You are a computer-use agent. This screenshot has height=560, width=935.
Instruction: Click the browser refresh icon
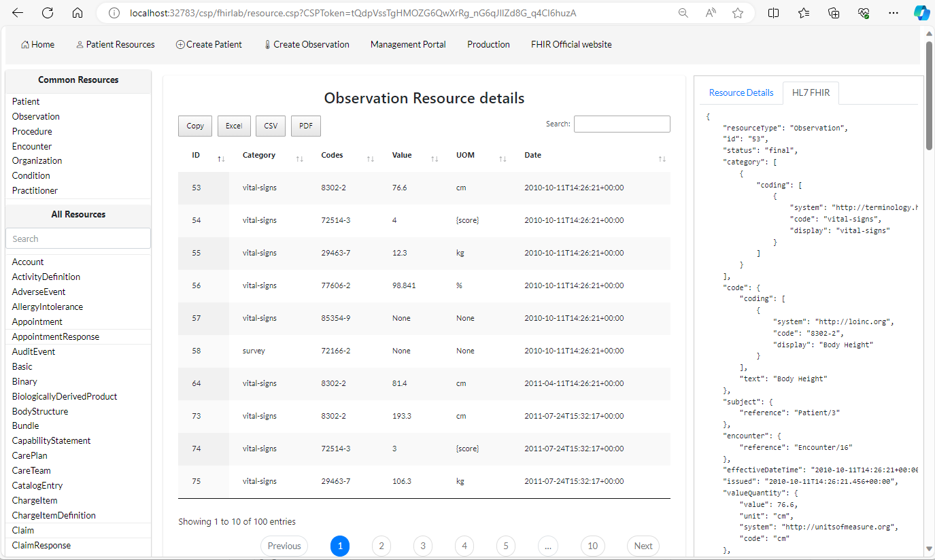[x=48, y=13]
